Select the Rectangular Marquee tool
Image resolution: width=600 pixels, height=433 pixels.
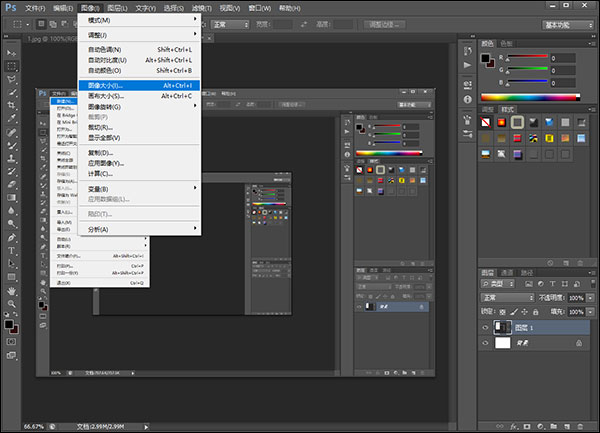12,66
